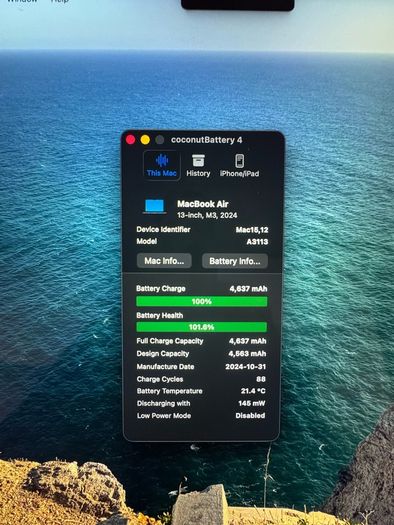Click the Battery Health label
This screenshot has height=525, width=394.
160,315
